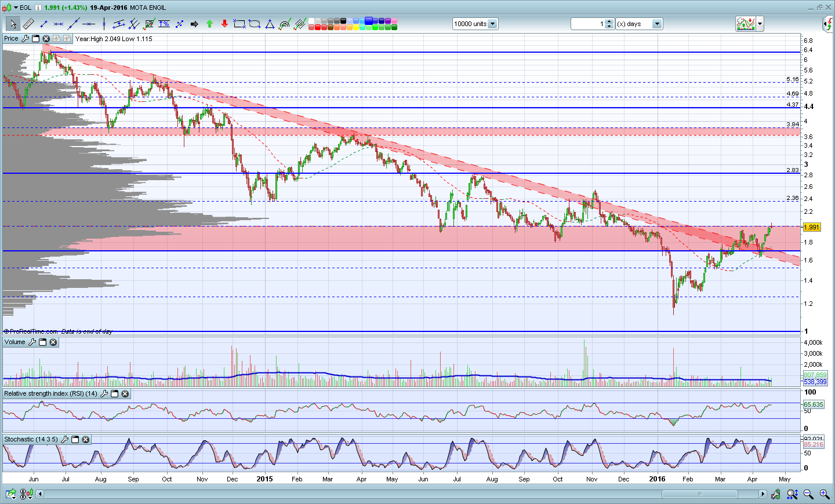The image size is (835, 504).
Task: Select the ruler measurement tool
Action: pyautogui.click(x=28, y=24)
